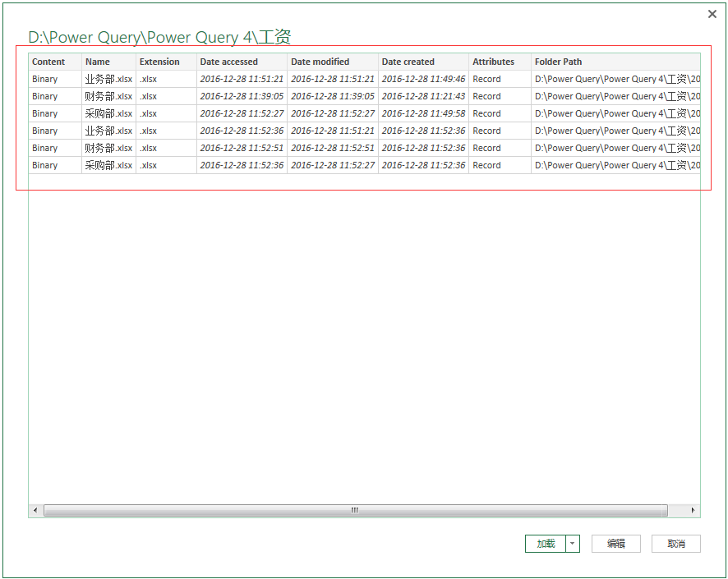Select the Attributes column header
The image size is (728, 579).
(x=500, y=62)
